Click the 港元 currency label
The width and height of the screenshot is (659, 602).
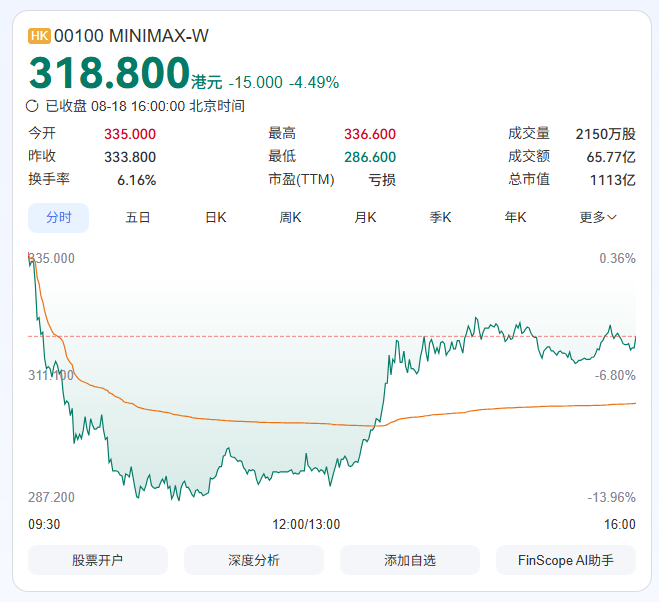pyautogui.click(x=207, y=82)
